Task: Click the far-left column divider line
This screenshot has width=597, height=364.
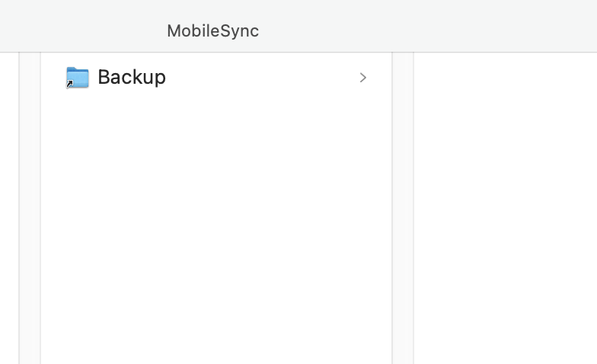Action: (x=19, y=208)
